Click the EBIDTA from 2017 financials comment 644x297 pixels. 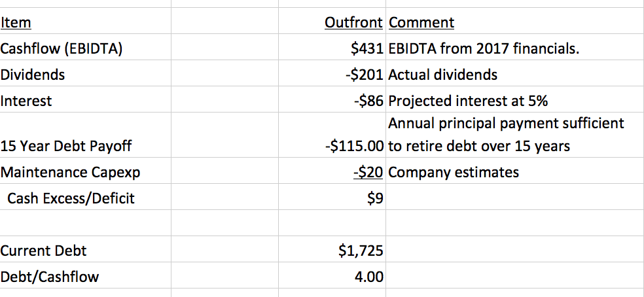point(484,48)
